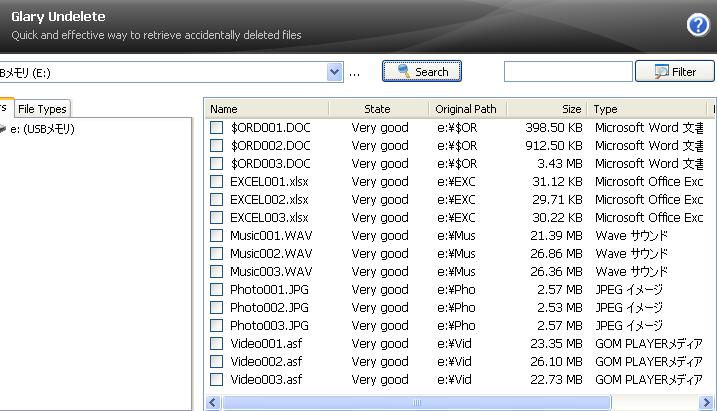Click the ellipsis browse button beside drive dropdown
Viewport: 717px width, 411px height.
tap(355, 72)
